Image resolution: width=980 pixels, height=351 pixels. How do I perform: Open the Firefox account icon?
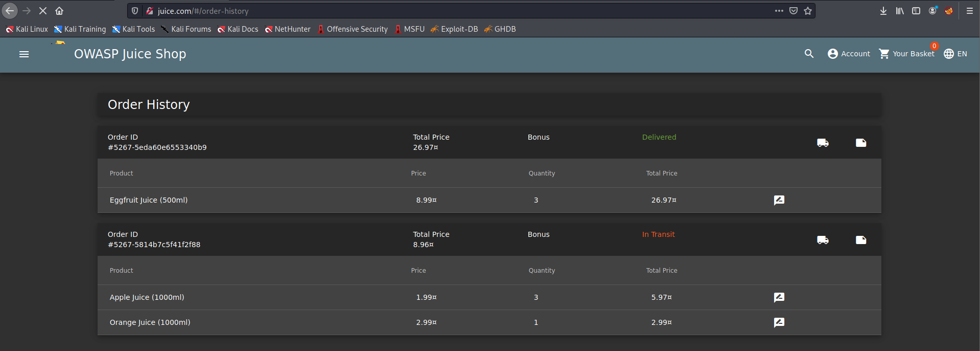pos(932,11)
